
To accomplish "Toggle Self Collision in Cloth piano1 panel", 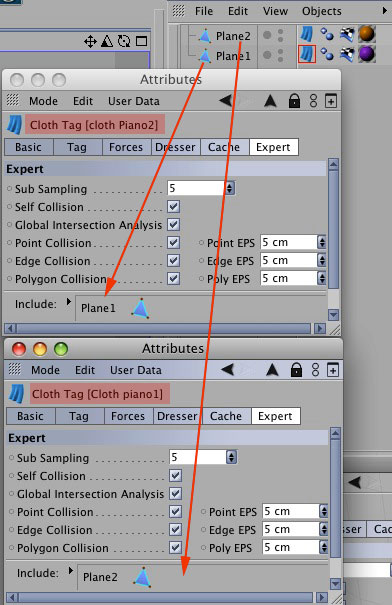I will [x=176, y=475].
